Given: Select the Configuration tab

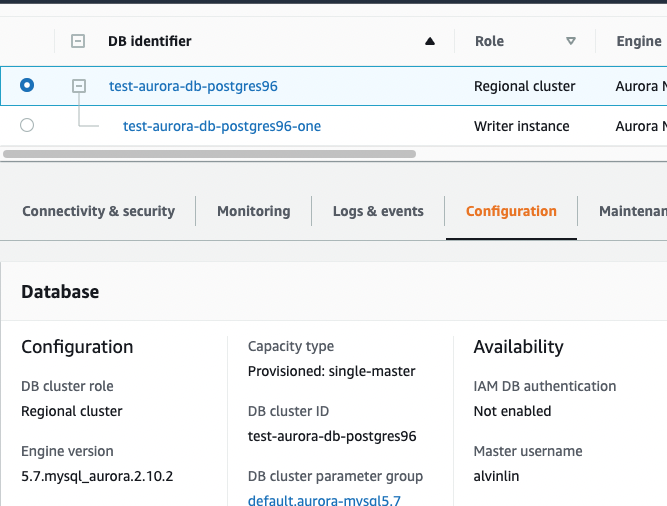Looking at the screenshot, I should coord(511,211).
